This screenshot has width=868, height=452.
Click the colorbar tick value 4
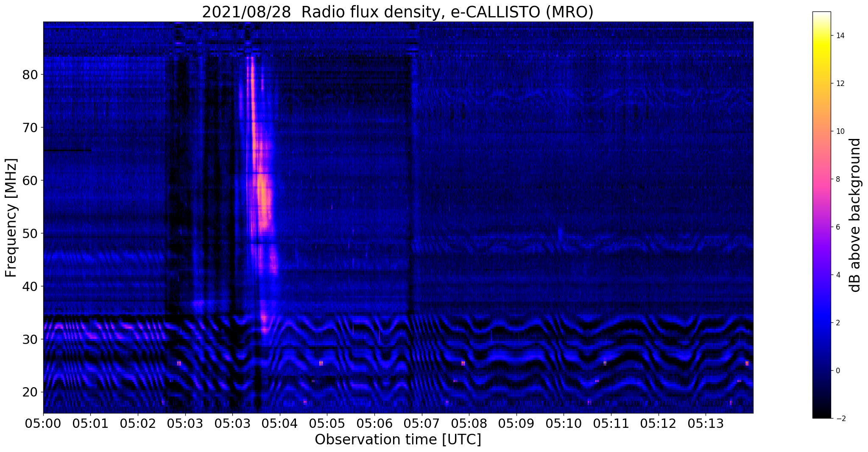click(x=837, y=275)
